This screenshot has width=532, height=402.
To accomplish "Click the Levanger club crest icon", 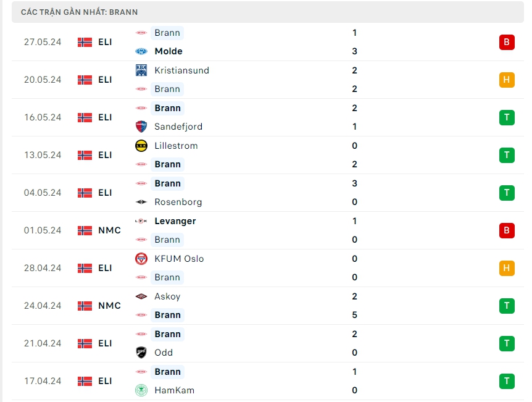I will tap(141, 221).
